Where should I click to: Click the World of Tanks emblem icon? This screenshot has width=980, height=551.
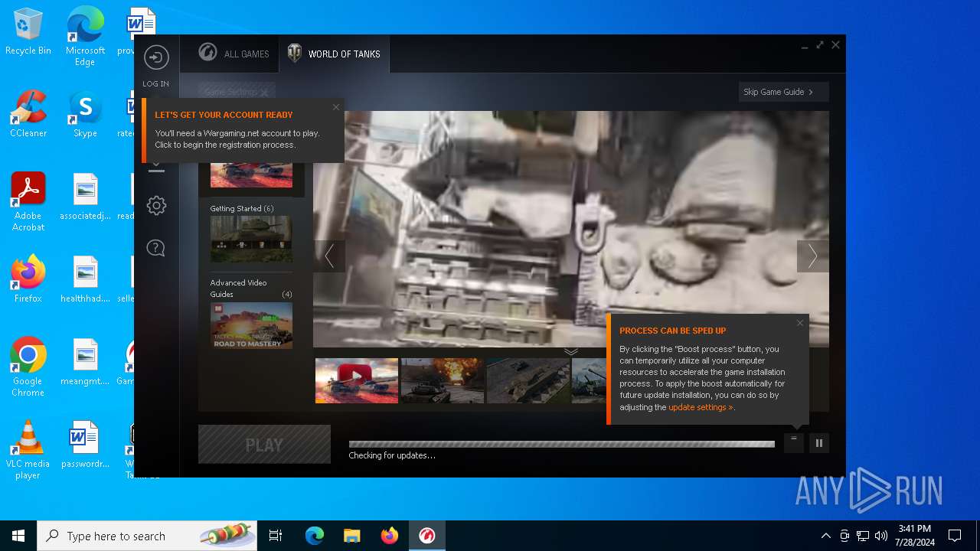click(295, 54)
